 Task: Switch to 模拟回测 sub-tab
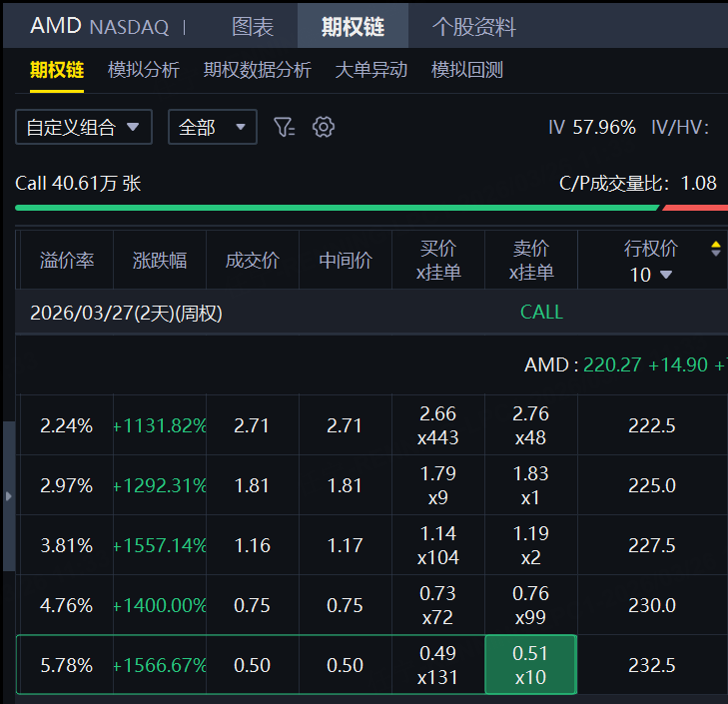(x=467, y=70)
